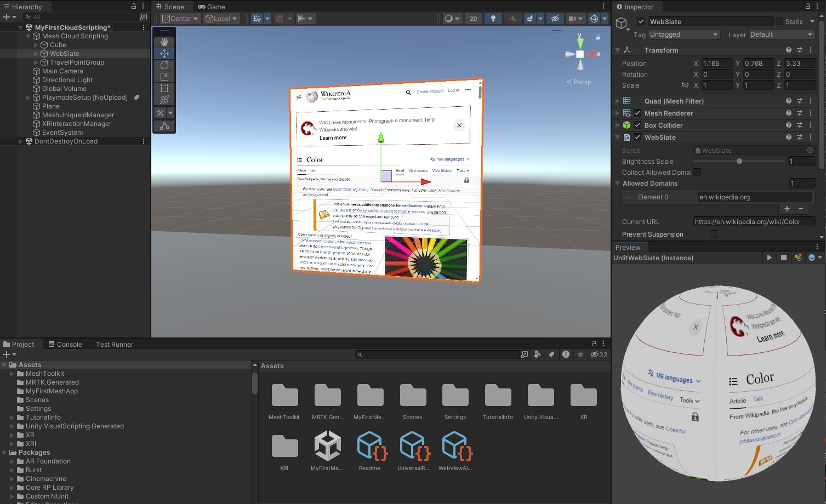Disable the Mesh Renderer component checkbox
The image size is (826, 504).
click(637, 113)
